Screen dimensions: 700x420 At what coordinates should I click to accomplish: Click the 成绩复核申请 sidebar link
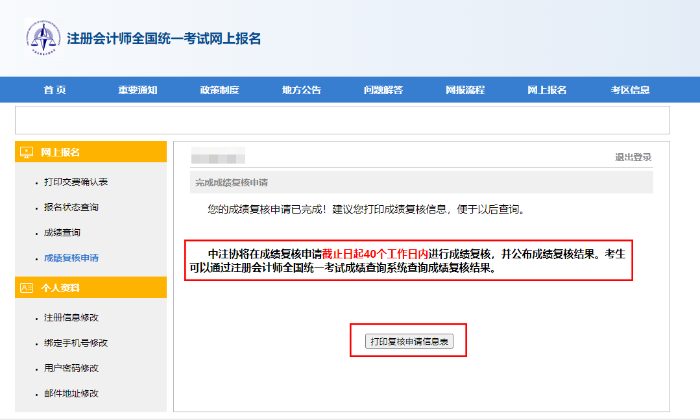point(71,257)
